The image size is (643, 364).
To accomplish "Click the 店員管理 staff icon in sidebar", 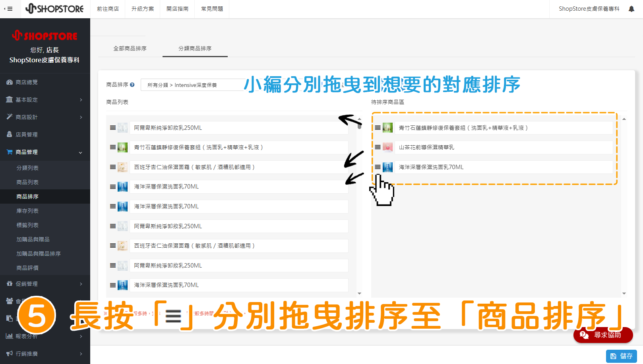I will (x=10, y=134).
